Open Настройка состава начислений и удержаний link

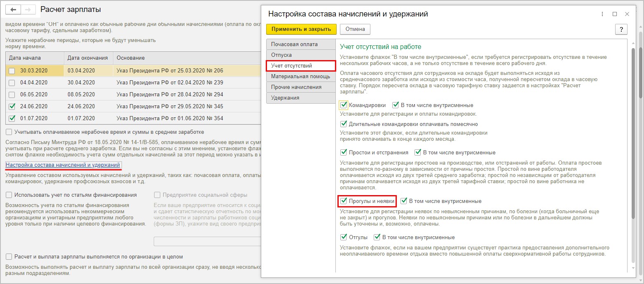point(63,165)
